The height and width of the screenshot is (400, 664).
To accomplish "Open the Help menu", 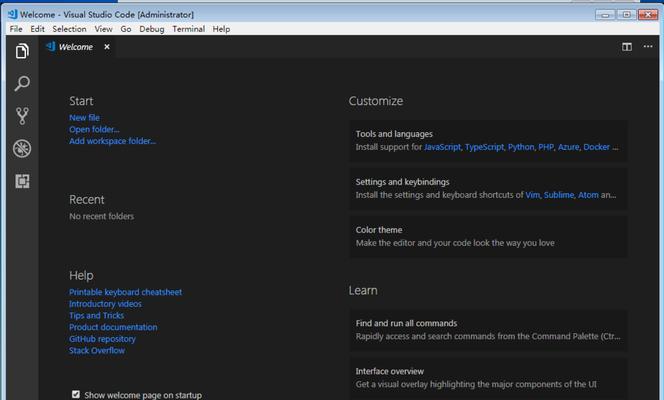I will [x=221, y=29].
